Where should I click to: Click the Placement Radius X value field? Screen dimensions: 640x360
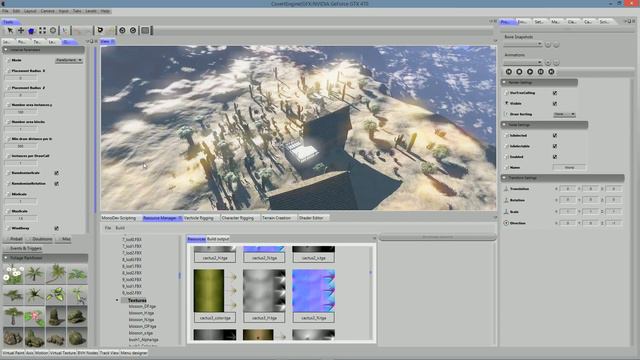coord(20,78)
